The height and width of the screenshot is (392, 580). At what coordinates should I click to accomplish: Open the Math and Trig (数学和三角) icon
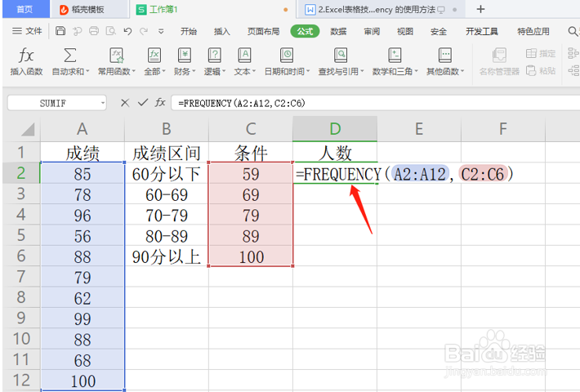pyautogui.click(x=395, y=56)
